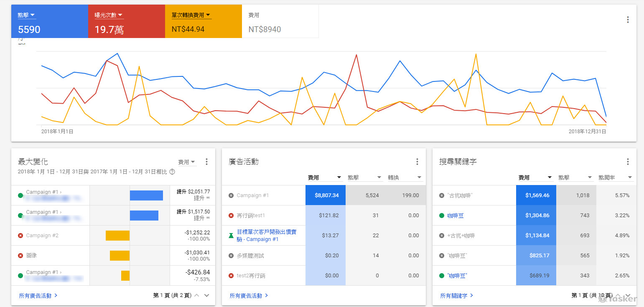Toggle the green enabled dot next to 咖啡豆
Viewport: 644px width, 307px height.
click(443, 215)
